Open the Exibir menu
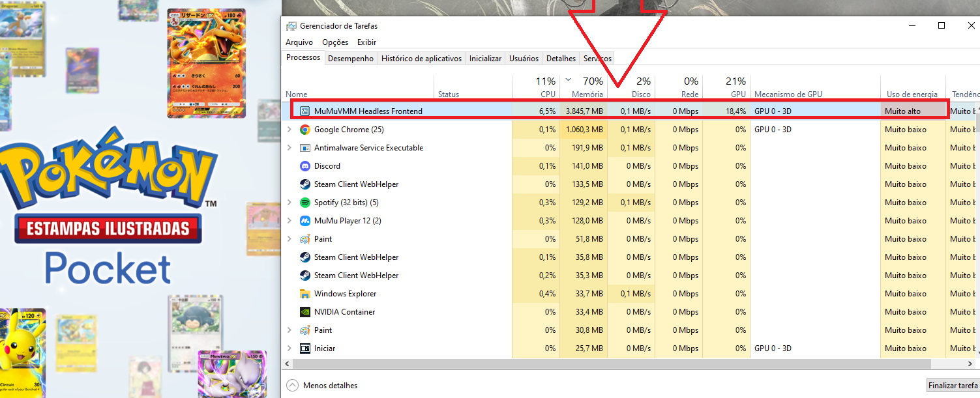This screenshot has width=980, height=398. (366, 42)
